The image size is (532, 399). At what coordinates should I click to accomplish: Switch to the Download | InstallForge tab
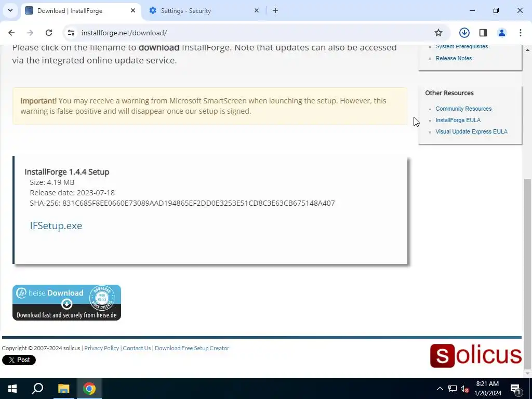[81, 11]
